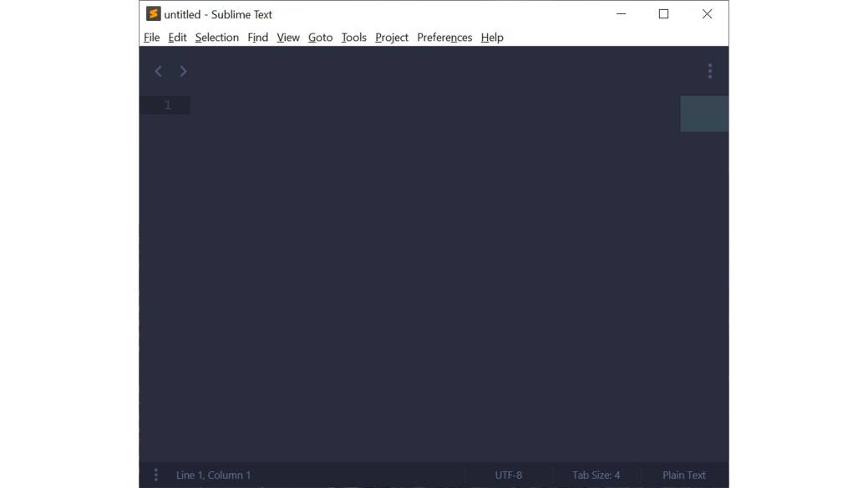
Task: Click the back navigation arrow in tab bar
Action: [x=158, y=72]
